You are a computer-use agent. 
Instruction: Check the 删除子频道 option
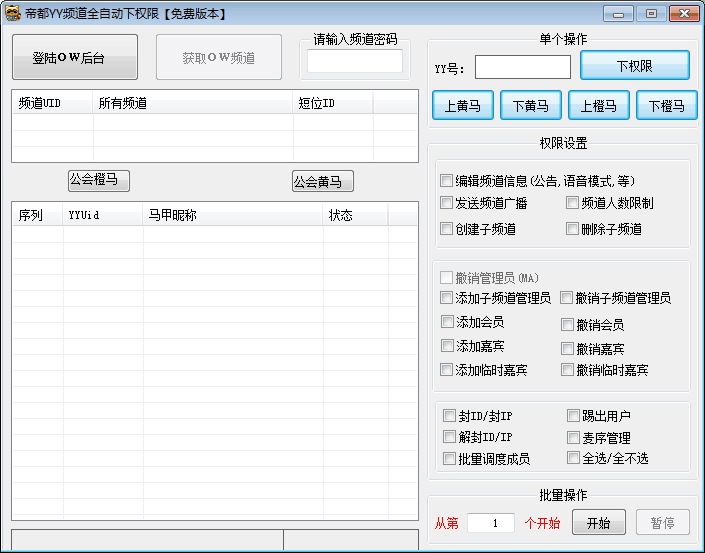coord(572,229)
